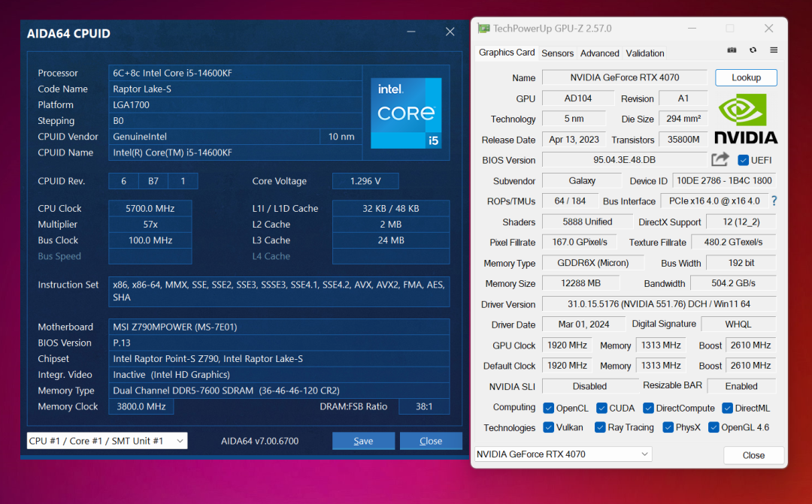
Task: Minimize the GPU-Z window
Action: [692, 29]
